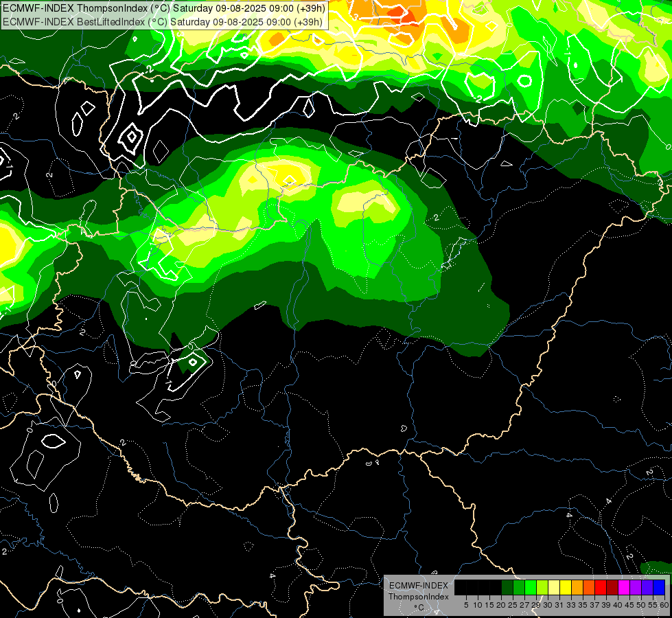Viewport: 672px width, 618px height.
Task: Click the 'ECMWF-INDEX' label in the legend
Action: [x=419, y=586]
